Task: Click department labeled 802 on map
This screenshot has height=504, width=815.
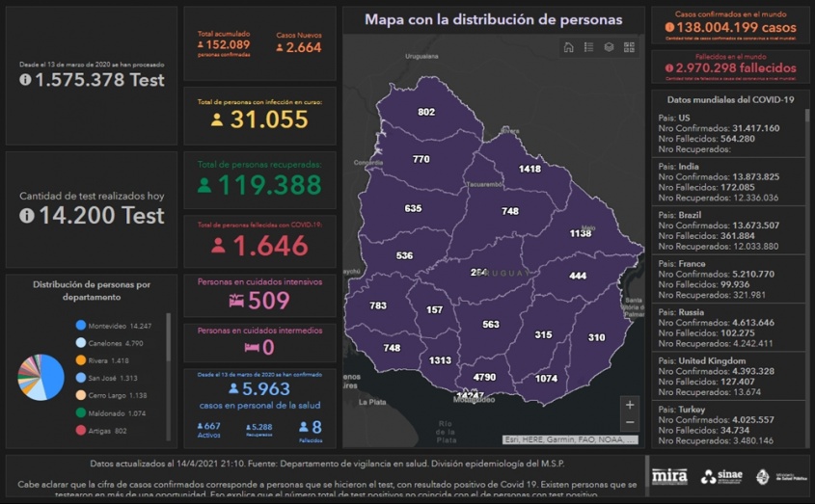Action: [426, 113]
